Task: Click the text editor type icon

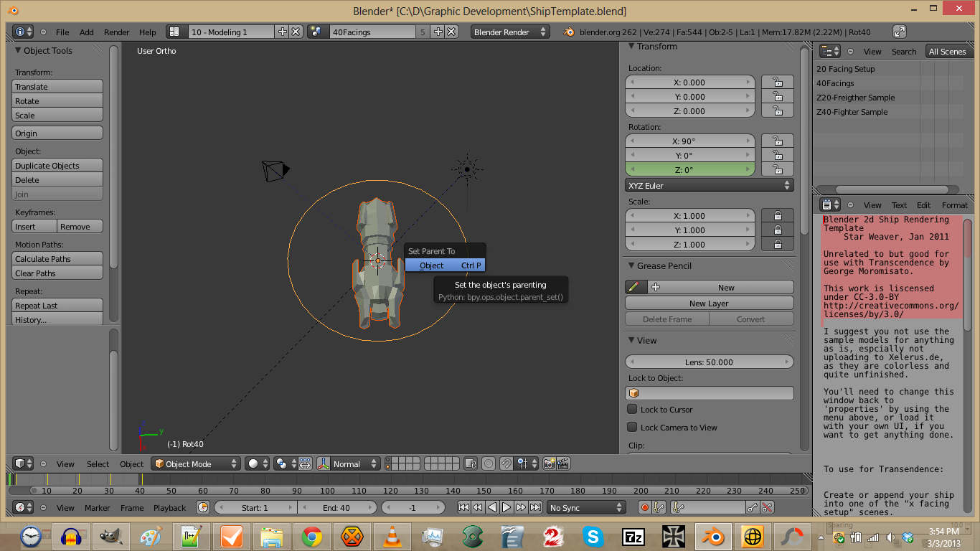Action: tap(830, 204)
